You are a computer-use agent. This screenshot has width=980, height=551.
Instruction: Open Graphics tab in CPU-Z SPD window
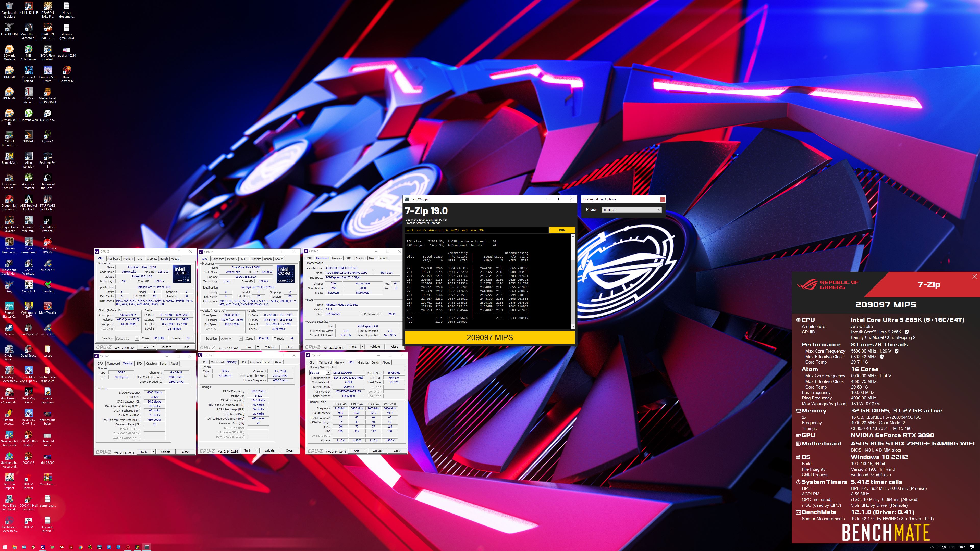click(363, 362)
